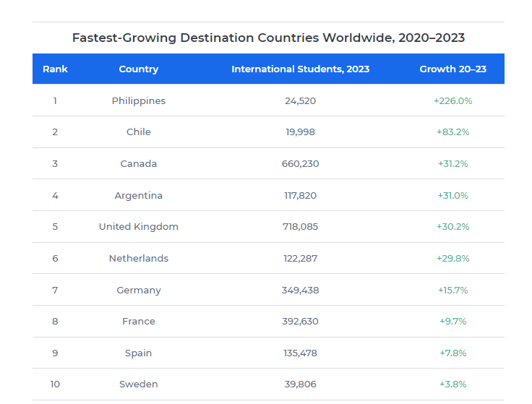
Task: Click International Students, 2023 column header
Action: [300, 69]
